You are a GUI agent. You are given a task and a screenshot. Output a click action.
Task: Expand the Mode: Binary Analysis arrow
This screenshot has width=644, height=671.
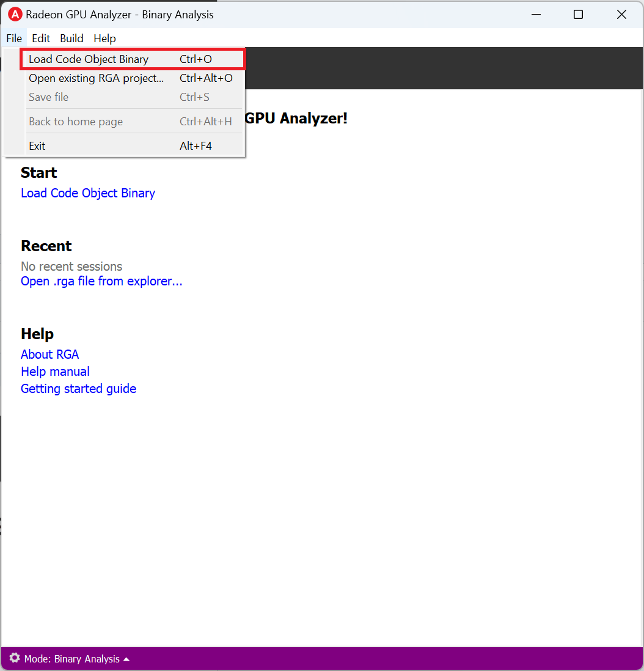tap(126, 659)
